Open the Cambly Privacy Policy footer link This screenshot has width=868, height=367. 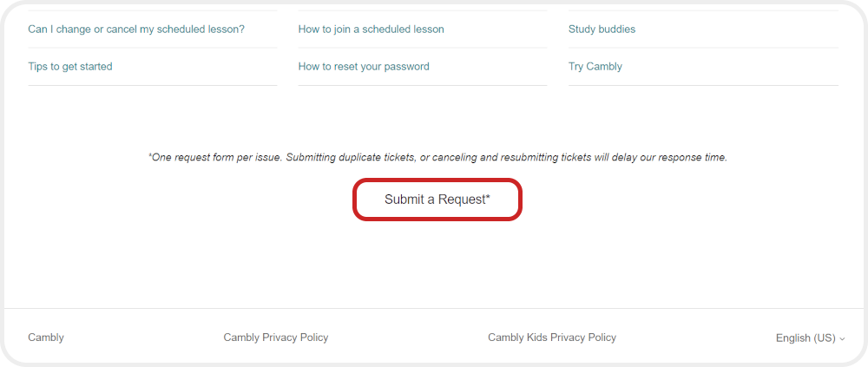coord(276,338)
